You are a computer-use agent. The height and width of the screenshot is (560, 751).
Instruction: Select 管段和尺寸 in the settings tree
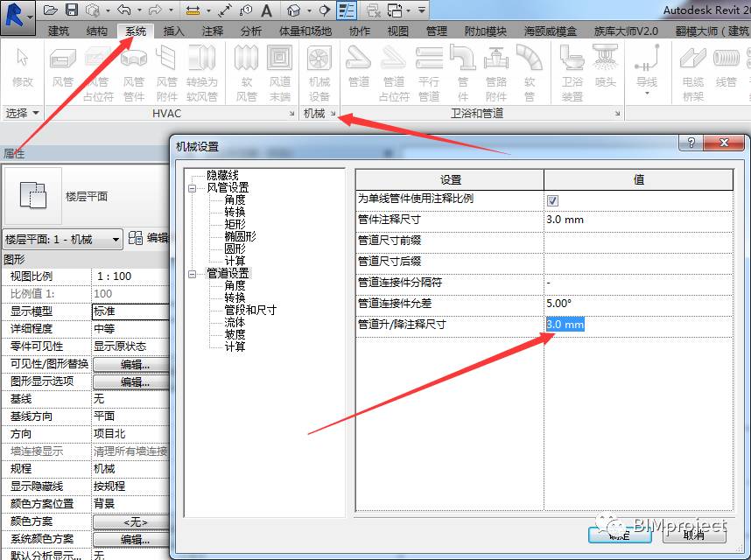(250, 310)
